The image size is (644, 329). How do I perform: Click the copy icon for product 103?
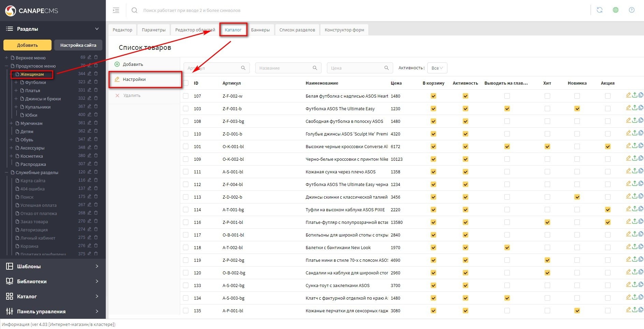click(x=641, y=108)
